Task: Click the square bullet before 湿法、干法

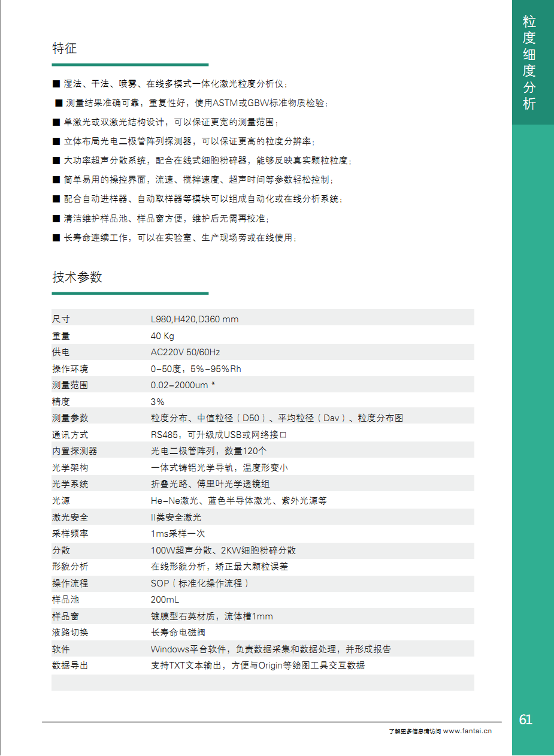Action: click(x=56, y=84)
